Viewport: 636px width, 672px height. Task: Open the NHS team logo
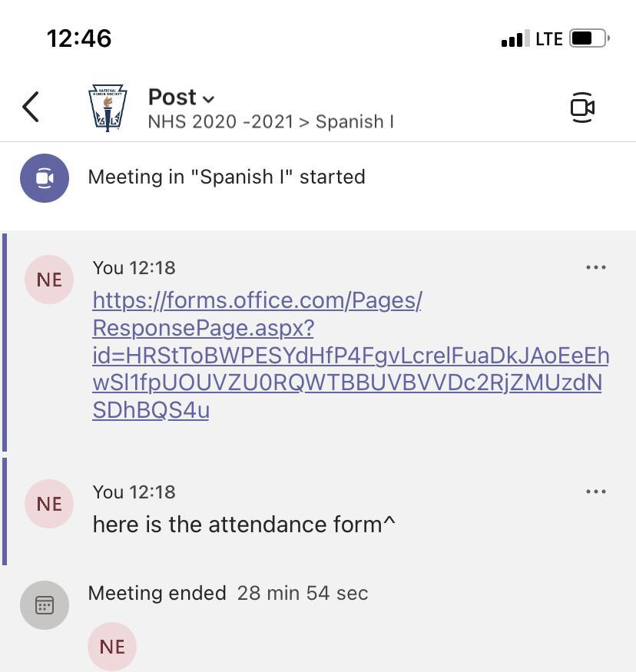108,108
